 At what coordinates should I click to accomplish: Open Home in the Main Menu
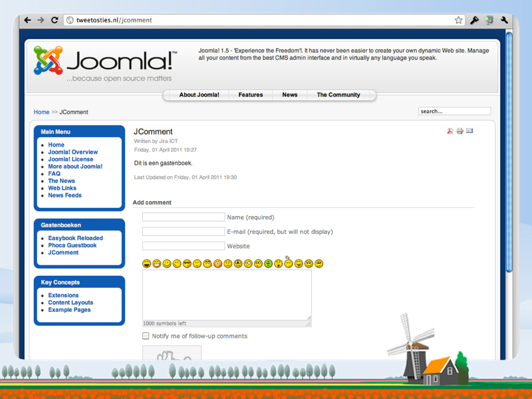coord(56,145)
